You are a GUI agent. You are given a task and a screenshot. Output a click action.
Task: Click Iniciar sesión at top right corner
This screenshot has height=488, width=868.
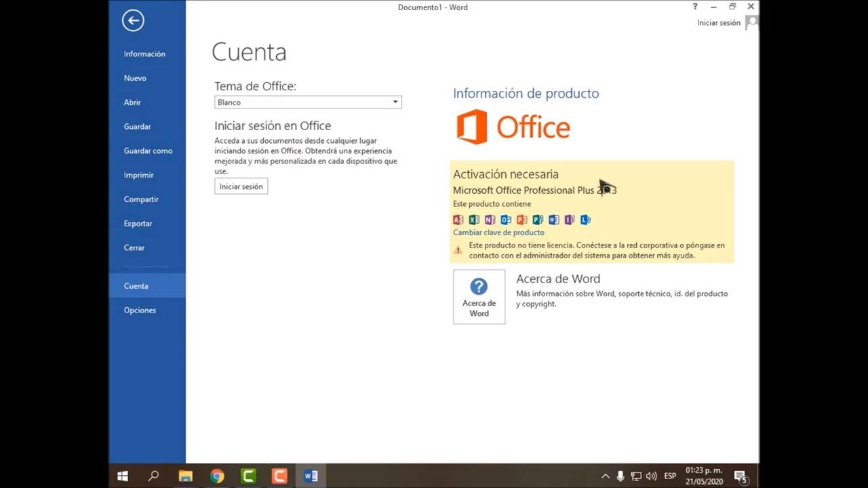[718, 23]
